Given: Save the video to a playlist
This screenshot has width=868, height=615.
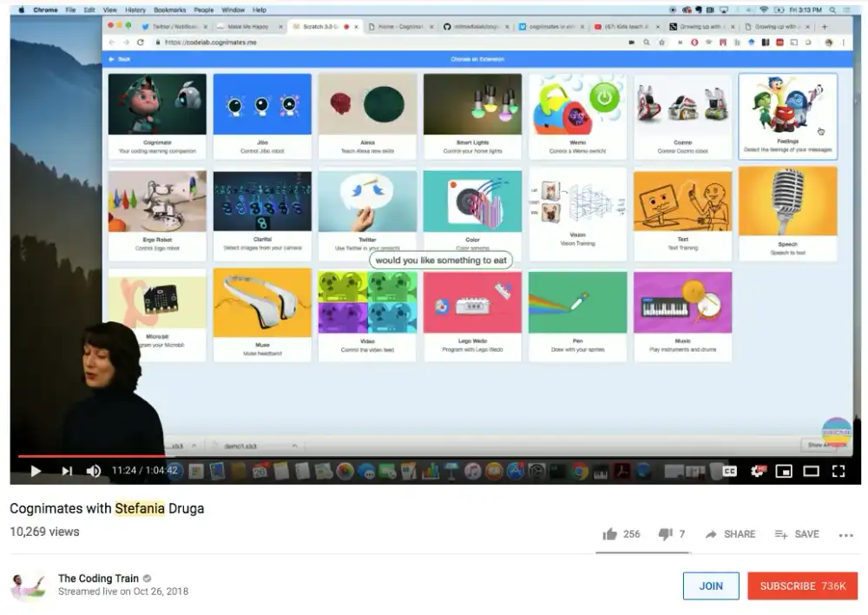Looking at the screenshot, I should 797,534.
